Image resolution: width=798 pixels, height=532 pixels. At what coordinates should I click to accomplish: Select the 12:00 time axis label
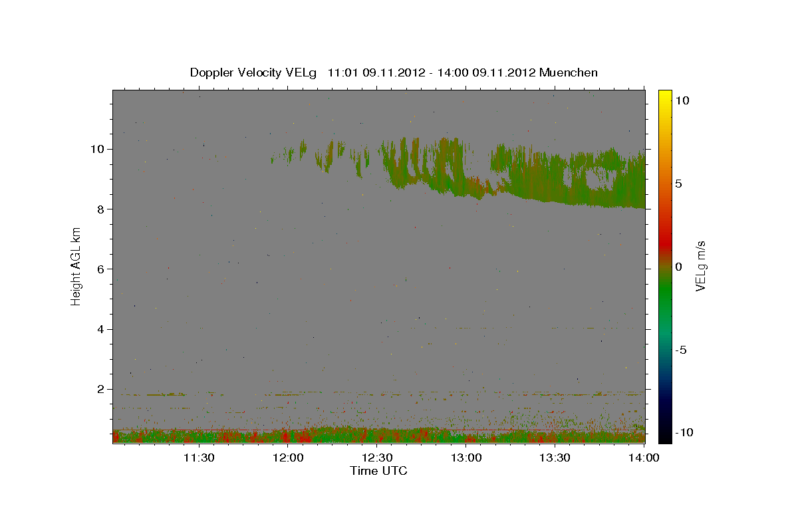[x=288, y=458]
